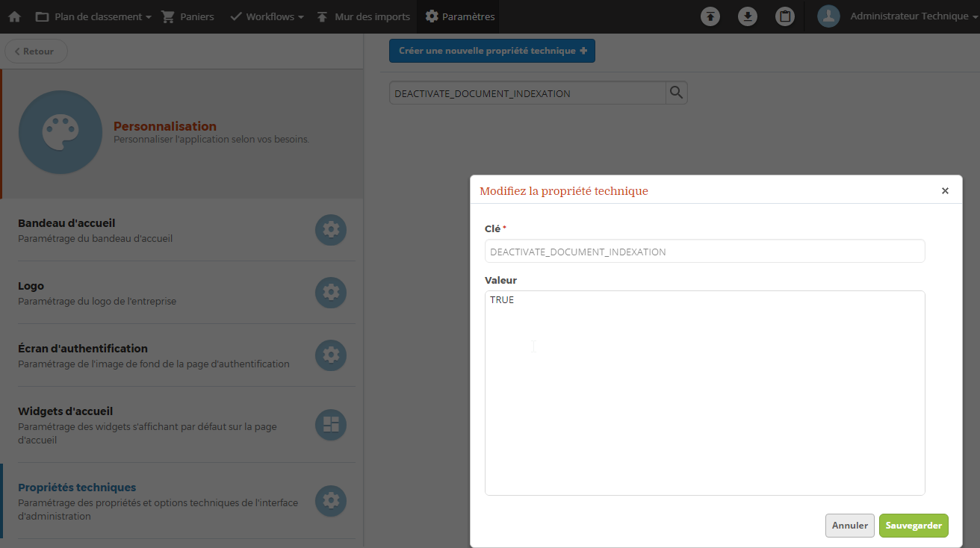Click the Logo gear settings icon
The width and height of the screenshot is (980, 548).
[331, 293]
